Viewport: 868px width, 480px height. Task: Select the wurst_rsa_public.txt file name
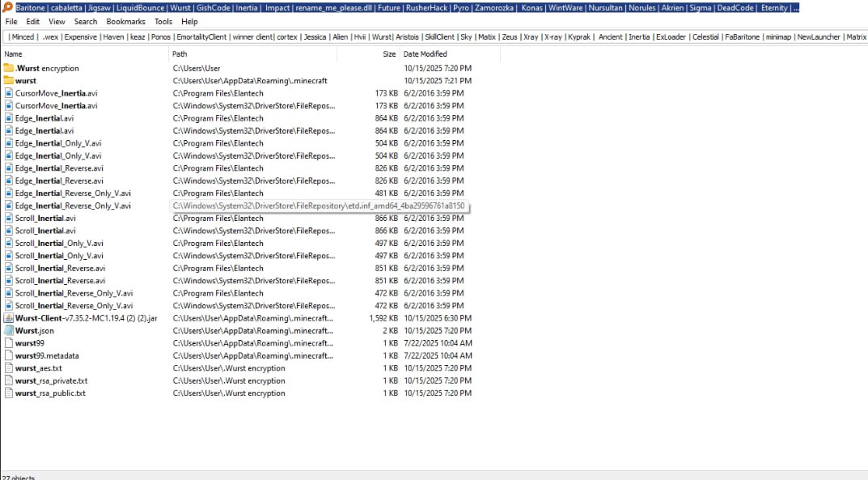pyautogui.click(x=50, y=393)
